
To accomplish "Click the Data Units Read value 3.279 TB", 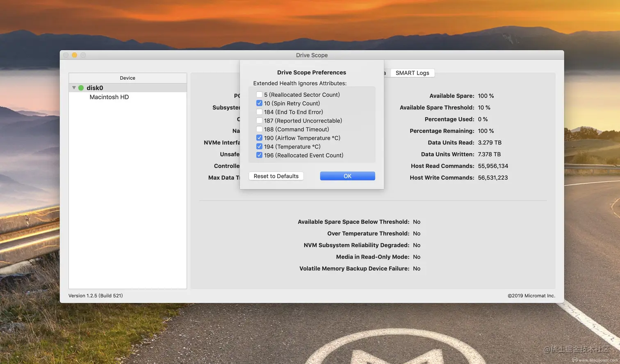I will coord(490,143).
